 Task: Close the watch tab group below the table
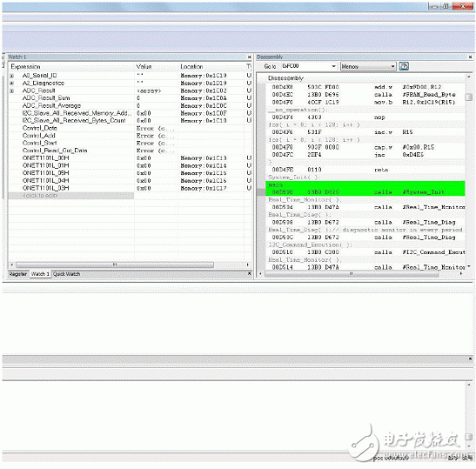pos(249,273)
